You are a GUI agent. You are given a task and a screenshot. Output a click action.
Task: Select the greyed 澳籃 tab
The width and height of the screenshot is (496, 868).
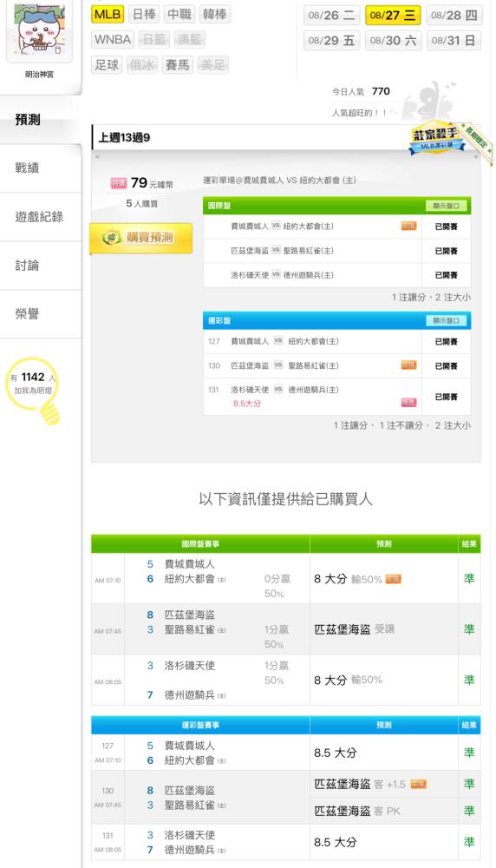pyautogui.click(x=190, y=39)
